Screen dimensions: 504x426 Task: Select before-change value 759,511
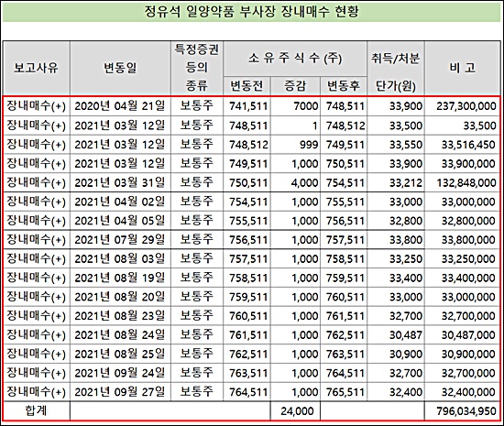pos(248,297)
